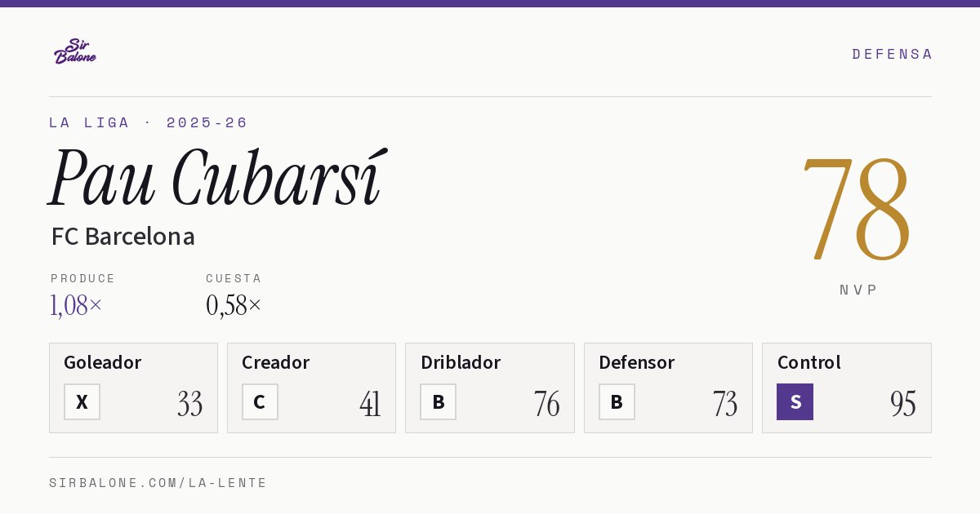
Task: Select the Driblador stat card
Action: click(490, 388)
